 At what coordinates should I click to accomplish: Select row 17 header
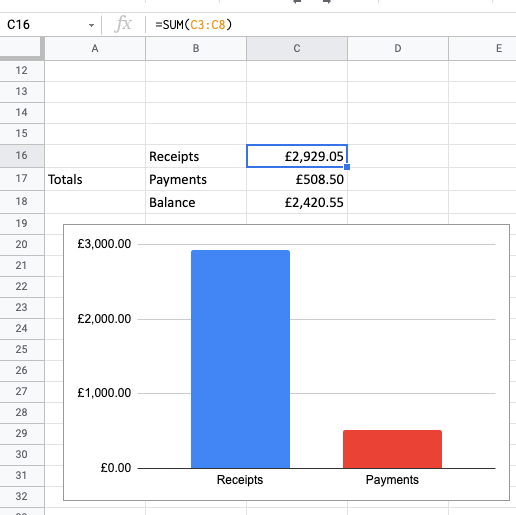(22, 179)
